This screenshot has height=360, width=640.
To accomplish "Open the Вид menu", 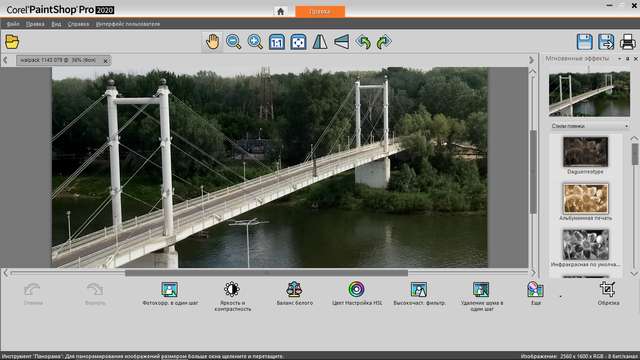I will click(56, 24).
